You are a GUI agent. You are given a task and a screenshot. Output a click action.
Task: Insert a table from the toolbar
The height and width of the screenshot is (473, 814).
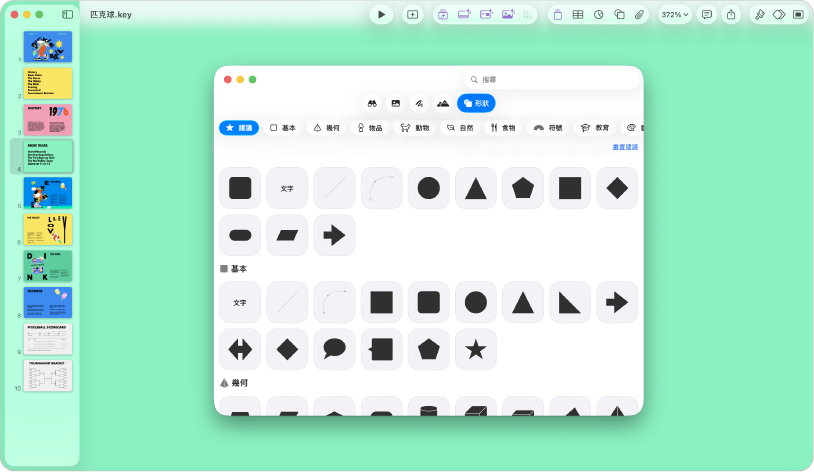pyautogui.click(x=578, y=15)
